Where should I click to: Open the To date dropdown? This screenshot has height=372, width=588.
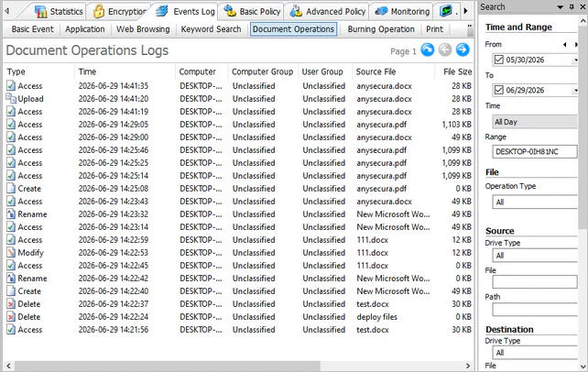point(575,91)
